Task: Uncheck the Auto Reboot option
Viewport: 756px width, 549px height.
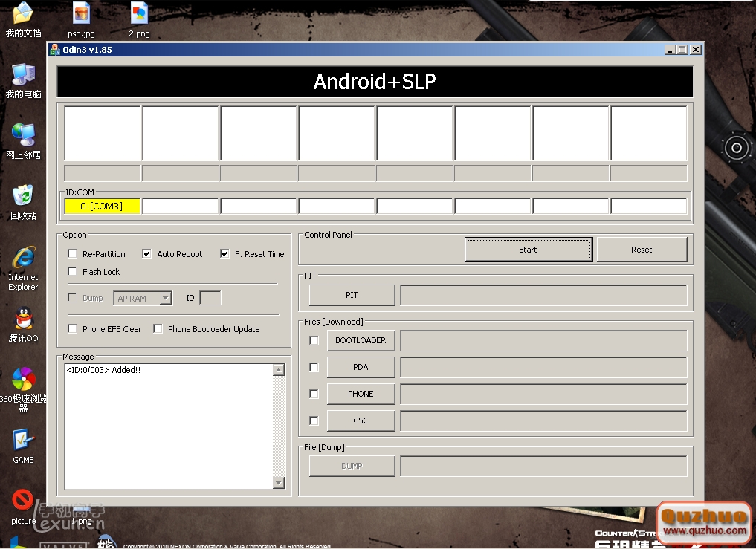Action: pyautogui.click(x=147, y=254)
